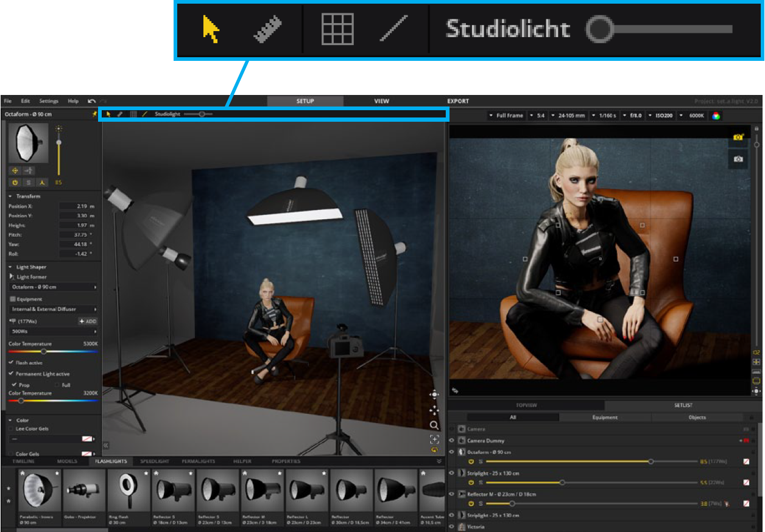Adjust the Studiolight brightness slider
This screenshot has height=532, width=765.
pyautogui.click(x=202, y=114)
